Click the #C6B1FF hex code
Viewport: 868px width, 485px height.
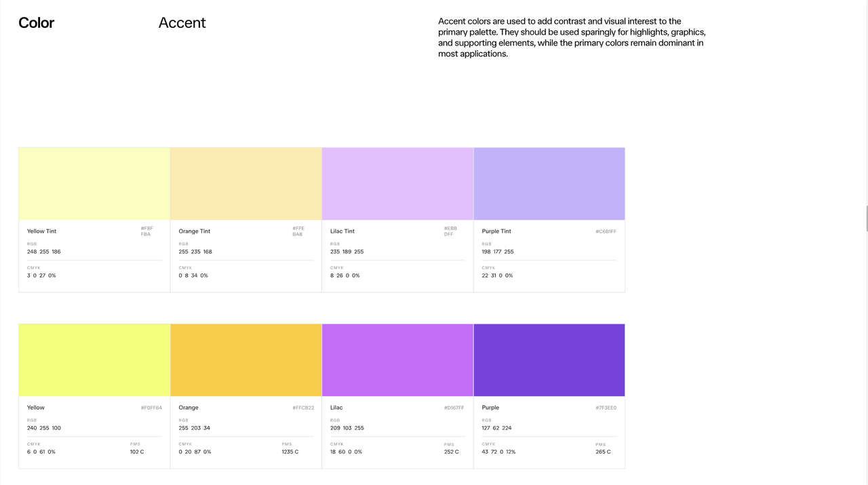point(606,231)
